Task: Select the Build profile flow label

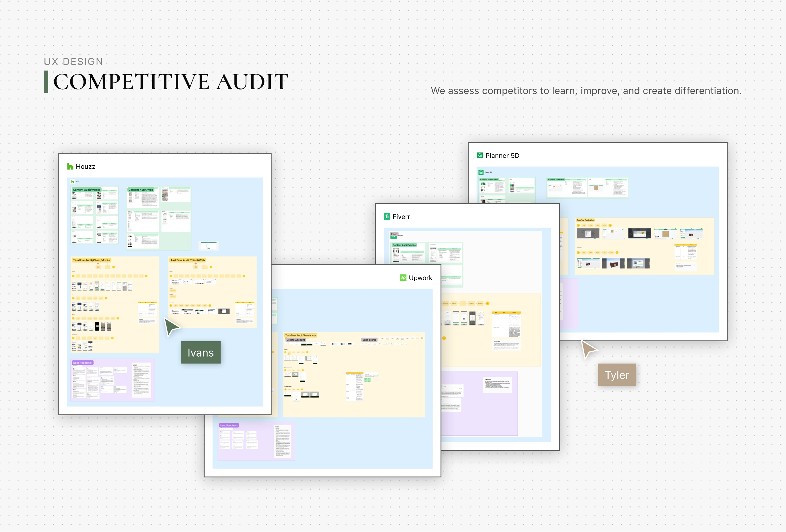Action: coord(369,340)
